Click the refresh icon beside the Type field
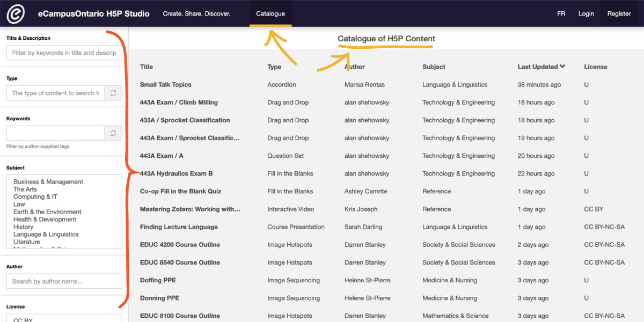The width and height of the screenshot is (644, 322). [113, 93]
